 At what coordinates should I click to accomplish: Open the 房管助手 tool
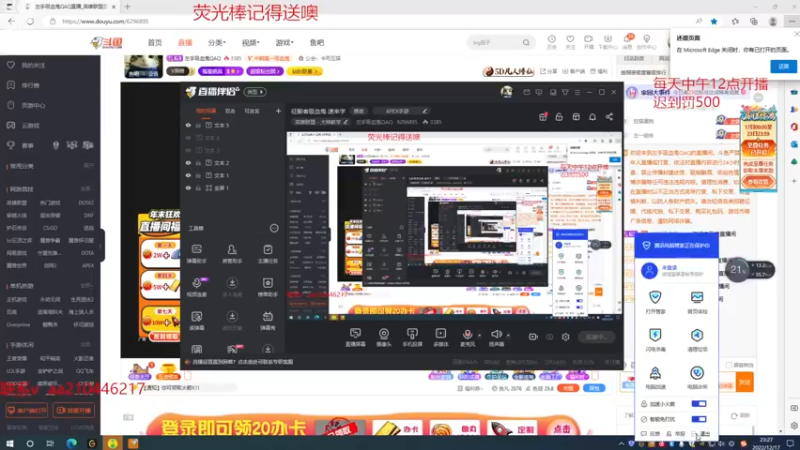coord(232,254)
